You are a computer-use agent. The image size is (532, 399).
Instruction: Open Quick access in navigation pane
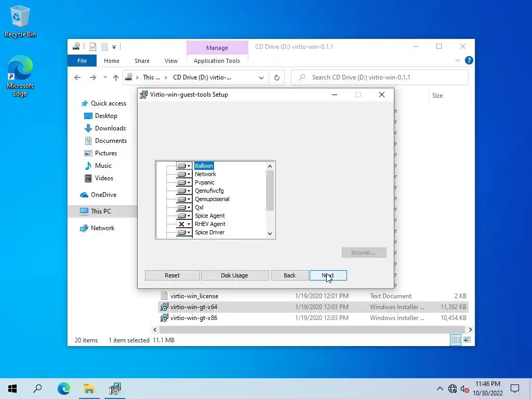tap(104, 103)
